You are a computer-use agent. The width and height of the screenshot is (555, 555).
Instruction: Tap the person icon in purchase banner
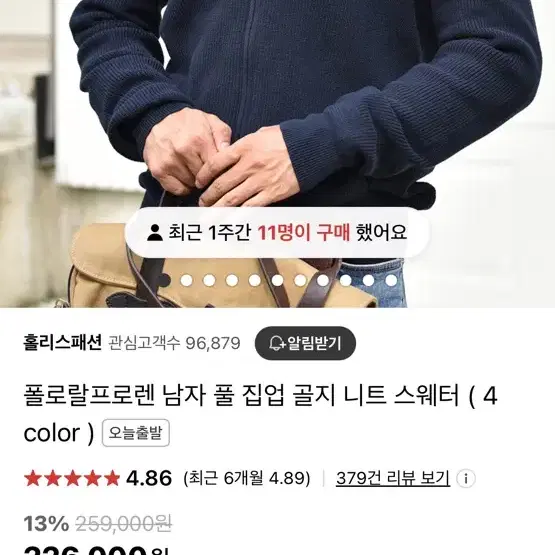point(155,233)
